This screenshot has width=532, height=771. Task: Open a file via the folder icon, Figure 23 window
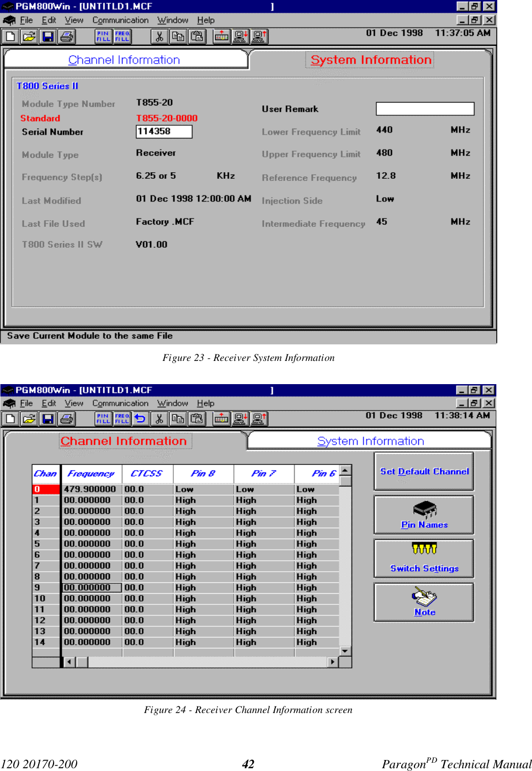click(x=29, y=36)
